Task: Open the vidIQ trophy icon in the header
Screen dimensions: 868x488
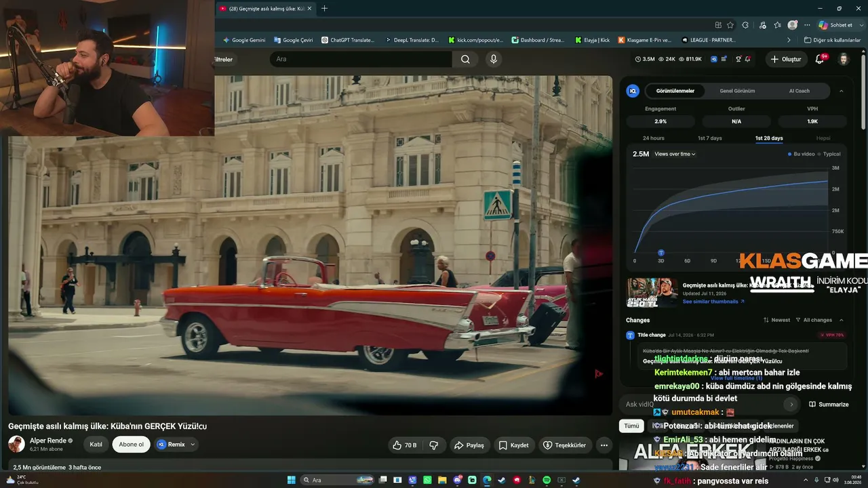Action: pos(738,59)
